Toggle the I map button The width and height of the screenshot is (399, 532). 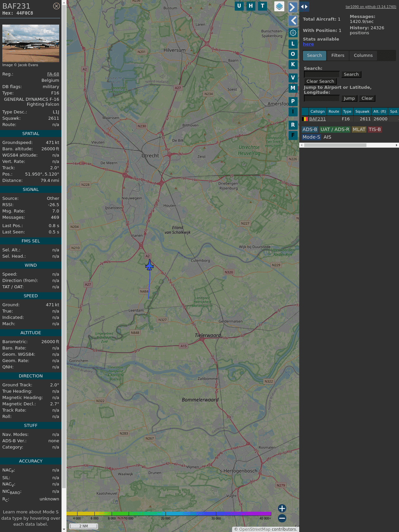click(x=293, y=111)
